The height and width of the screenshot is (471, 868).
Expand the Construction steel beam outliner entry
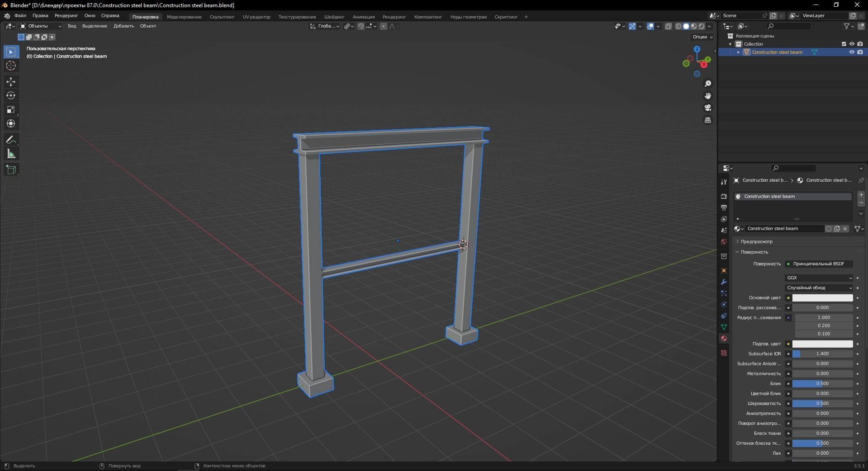pos(739,52)
